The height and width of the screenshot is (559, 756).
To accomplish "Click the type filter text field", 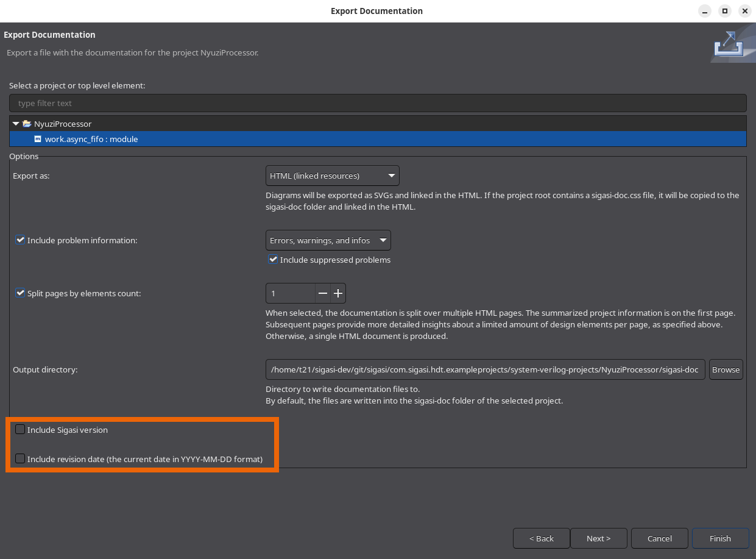I will tap(378, 103).
